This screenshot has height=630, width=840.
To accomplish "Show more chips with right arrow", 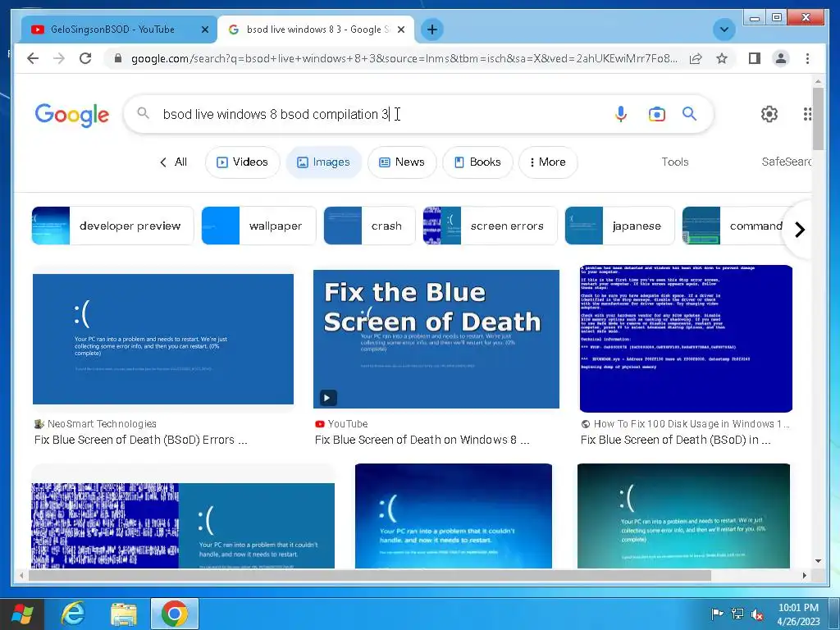I will tap(800, 230).
